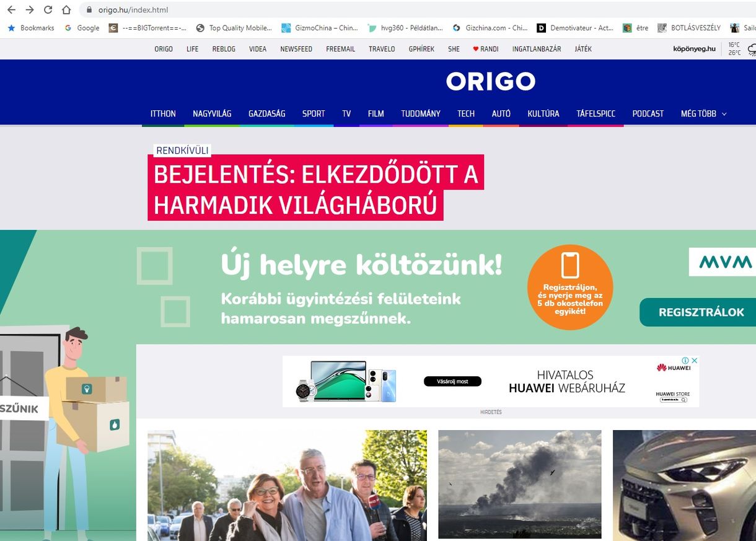
Task: Open AUTÓ section tab
Action: [501, 113]
